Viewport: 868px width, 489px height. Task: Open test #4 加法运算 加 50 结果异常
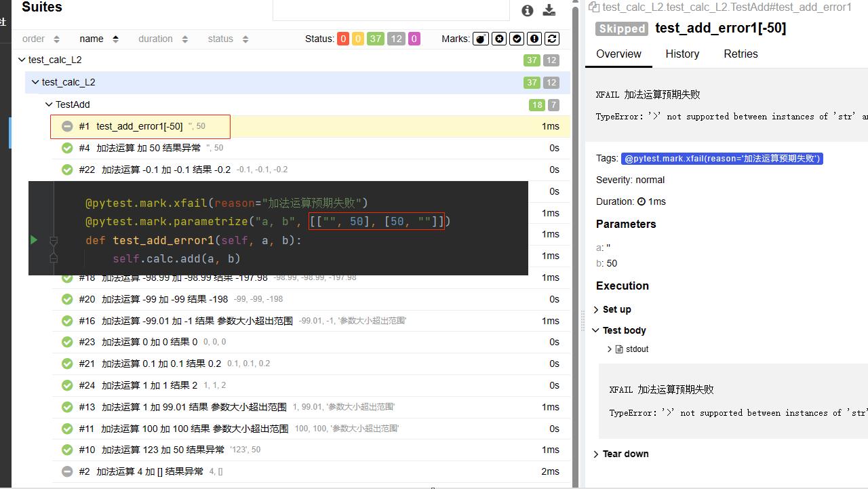click(311, 148)
